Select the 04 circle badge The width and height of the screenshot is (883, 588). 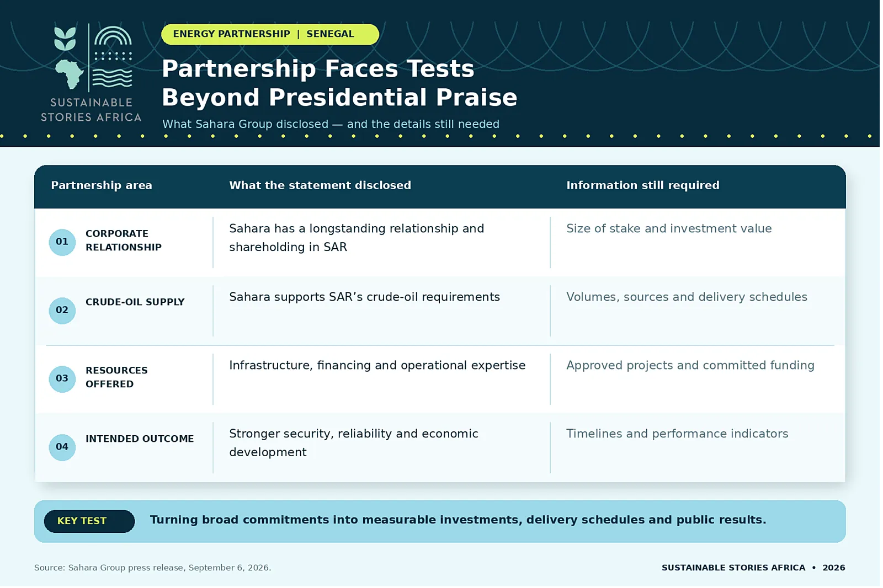click(x=62, y=447)
